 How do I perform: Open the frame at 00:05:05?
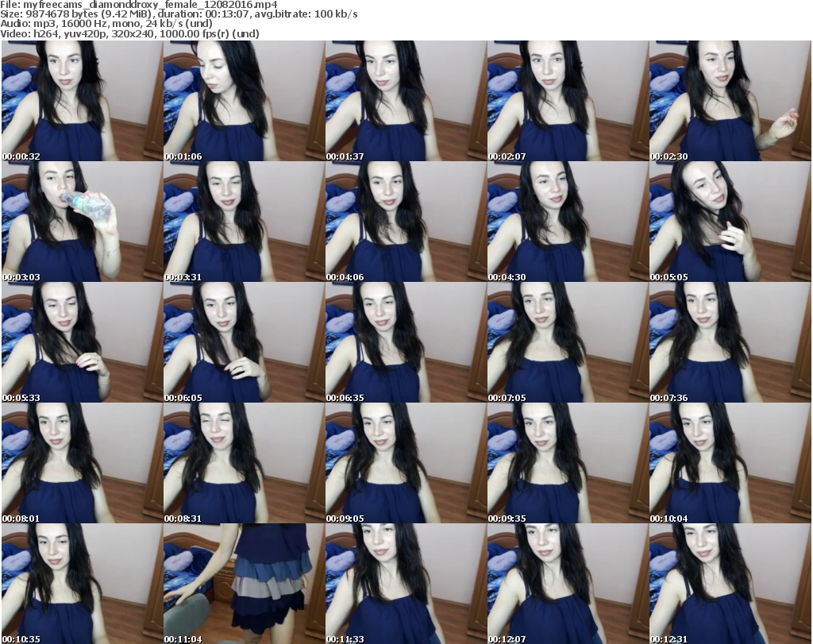pos(730,222)
